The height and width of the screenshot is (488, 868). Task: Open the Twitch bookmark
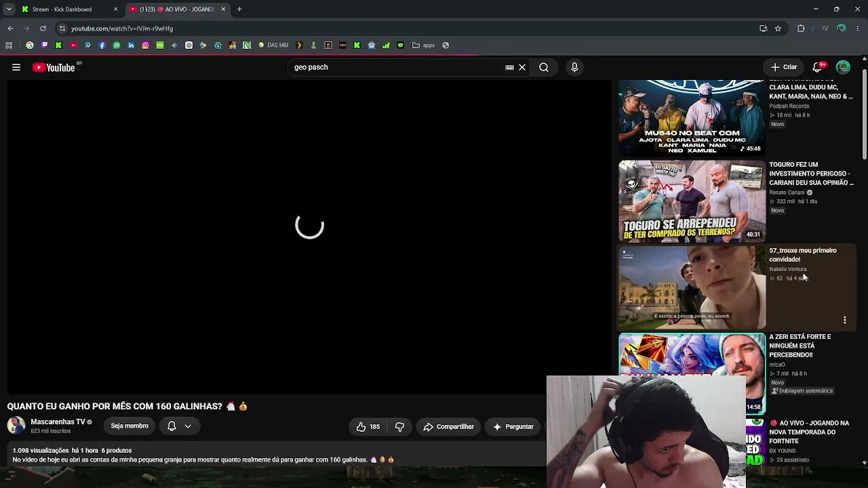[44, 45]
